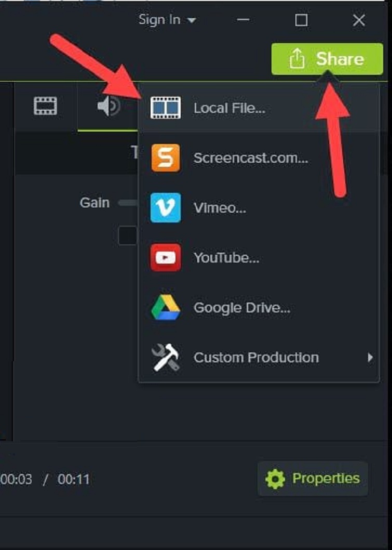Viewport: 392px width, 550px height.
Task: Choose Screencast.com... export option
Action: pyautogui.click(x=259, y=158)
